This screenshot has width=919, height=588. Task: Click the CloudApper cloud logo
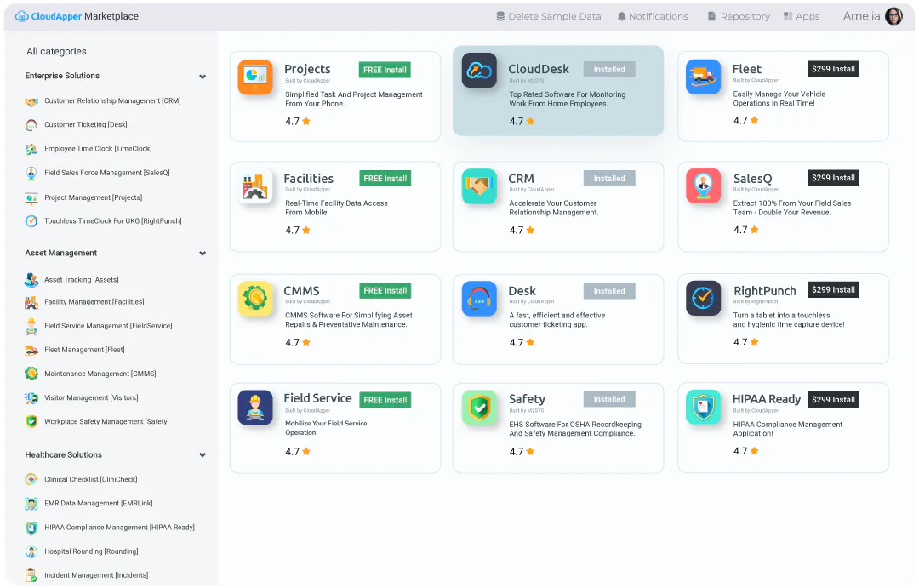click(21, 16)
